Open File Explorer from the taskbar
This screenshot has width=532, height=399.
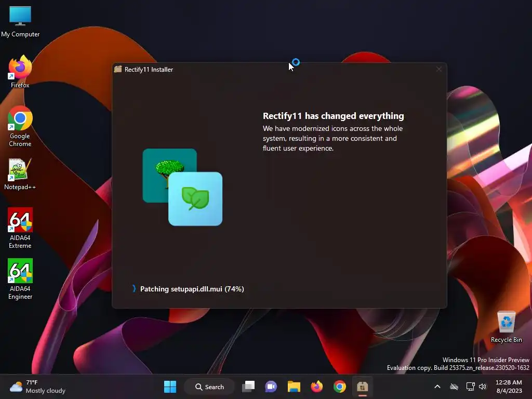point(294,387)
